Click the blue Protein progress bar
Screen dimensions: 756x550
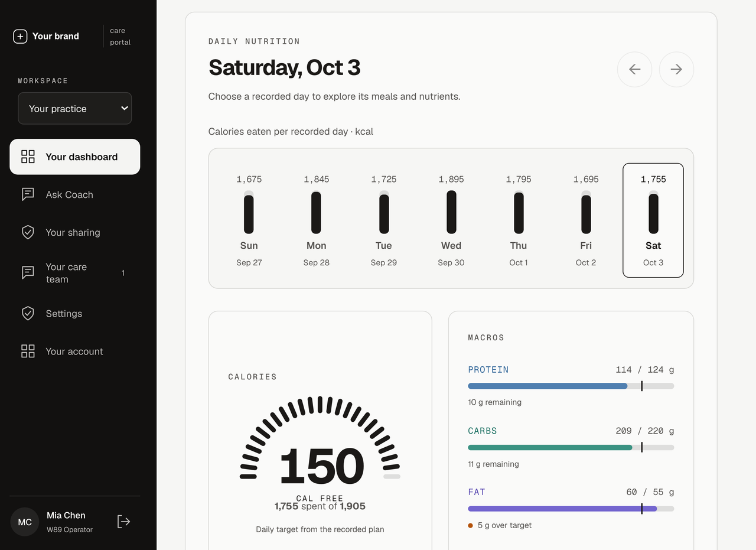pyautogui.click(x=571, y=386)
